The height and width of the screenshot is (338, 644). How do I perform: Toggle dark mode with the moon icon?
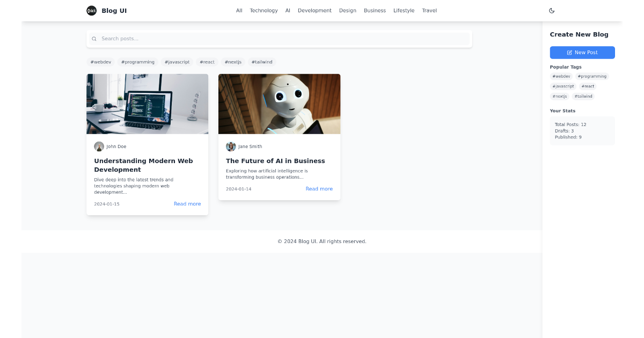click(552, 10)
